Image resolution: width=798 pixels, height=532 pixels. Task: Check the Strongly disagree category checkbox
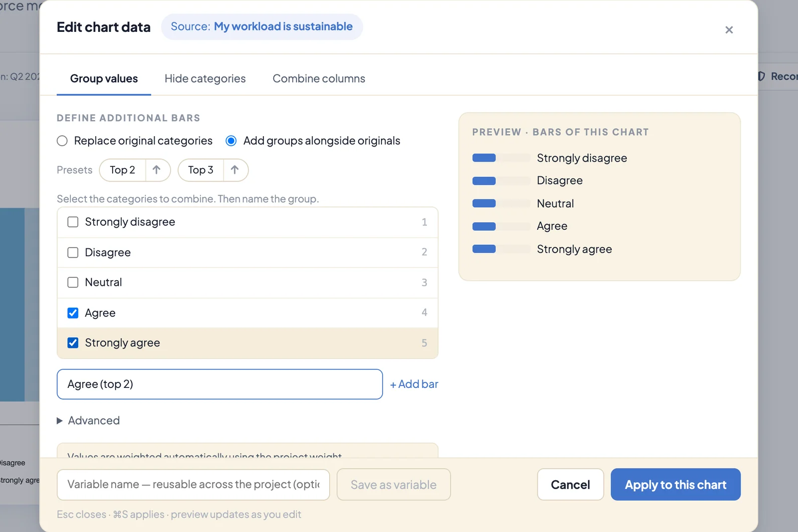pos(73,222)
